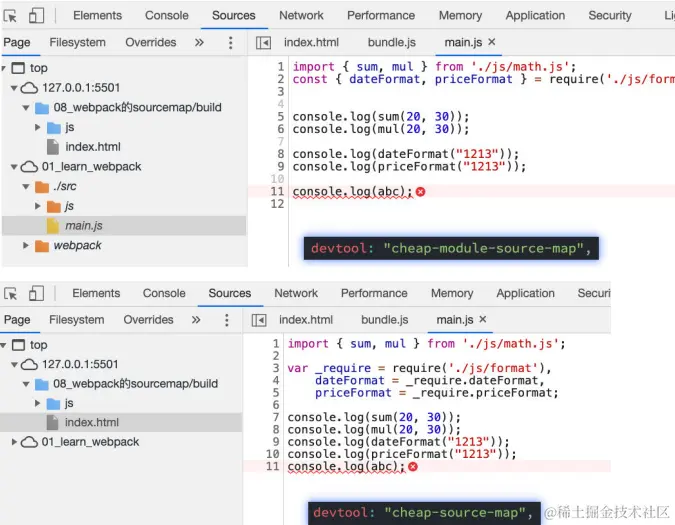Collapse 127.0.0.1:5501 node in bottom tree
The width and height of the screenshot is (675, 525).
click(x=14, y=365)
